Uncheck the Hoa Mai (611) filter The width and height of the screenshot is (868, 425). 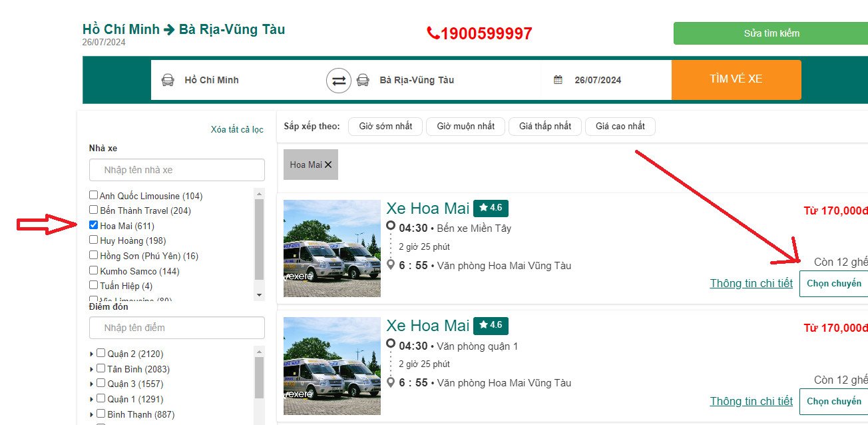[x=94, y=224]
